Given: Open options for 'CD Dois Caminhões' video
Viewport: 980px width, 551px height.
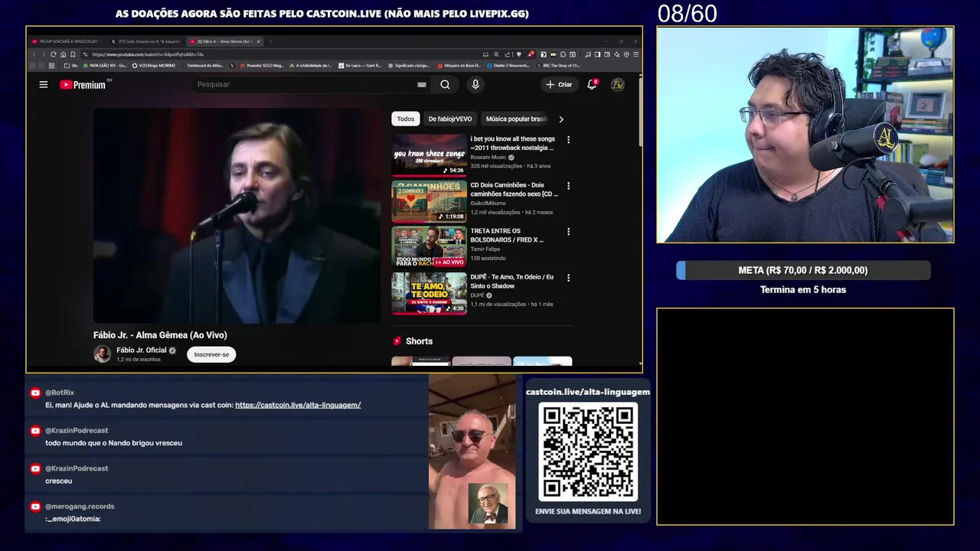Looking at the screenshot, I should 568,185.
